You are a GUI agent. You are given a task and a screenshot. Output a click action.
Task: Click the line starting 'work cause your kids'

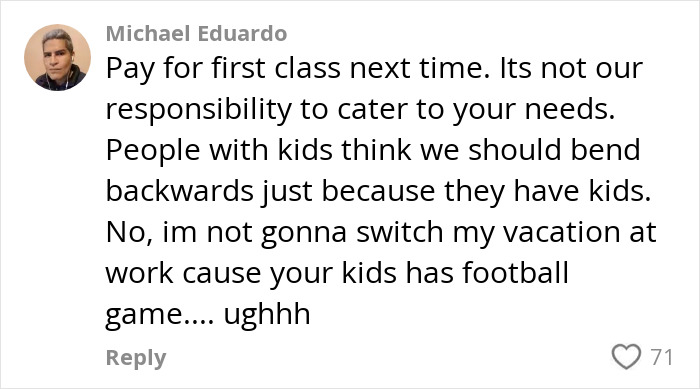tap(337, 273)
